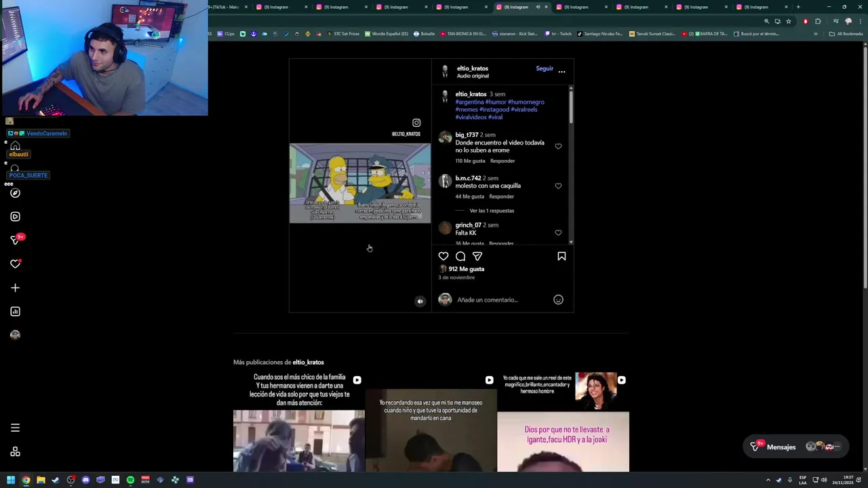Save post with the bookmark icon
Viewport: 868px width, 488px height.
(x=561, y=256)
